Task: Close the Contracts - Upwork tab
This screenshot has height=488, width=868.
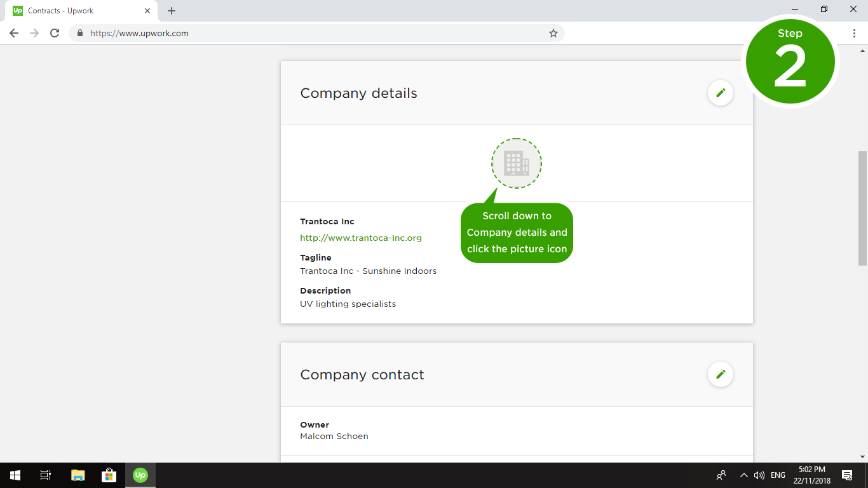Action: [x=147, y=11]
